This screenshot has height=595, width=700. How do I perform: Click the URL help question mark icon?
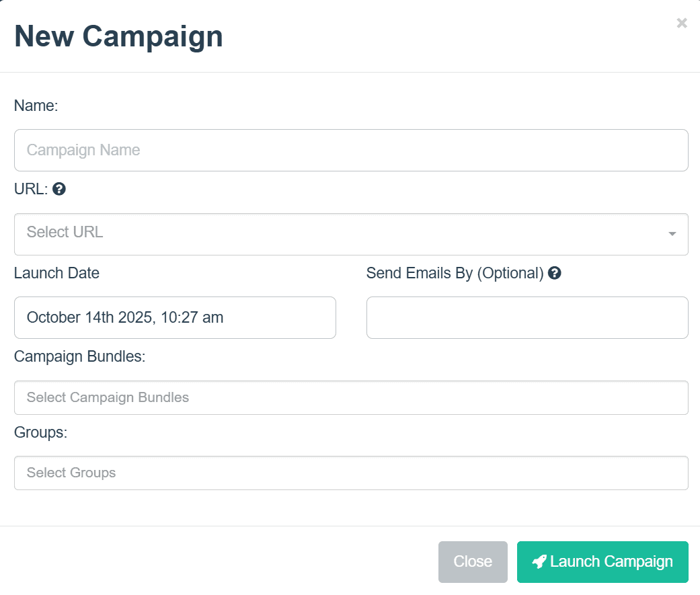[x=59, y=190]
